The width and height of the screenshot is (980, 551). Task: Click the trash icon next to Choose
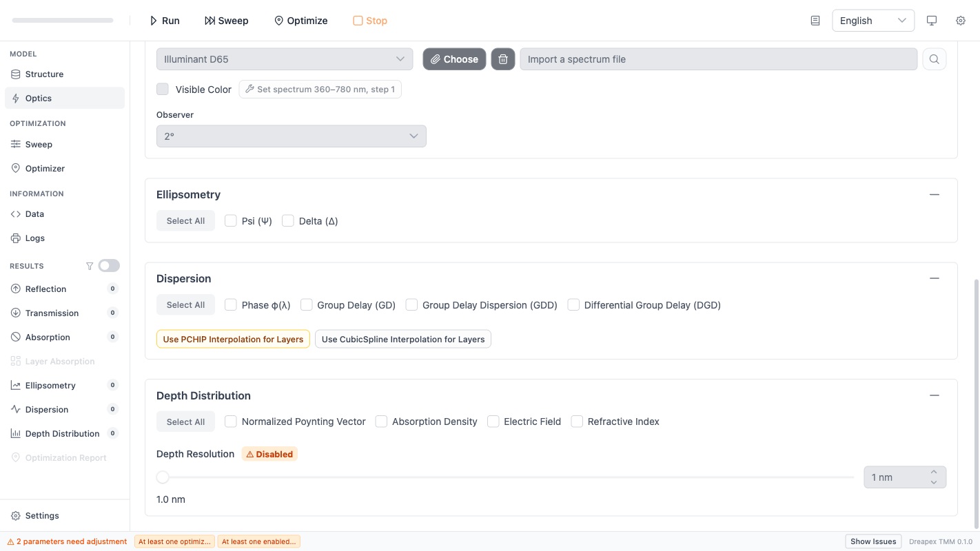click(503, 59)
